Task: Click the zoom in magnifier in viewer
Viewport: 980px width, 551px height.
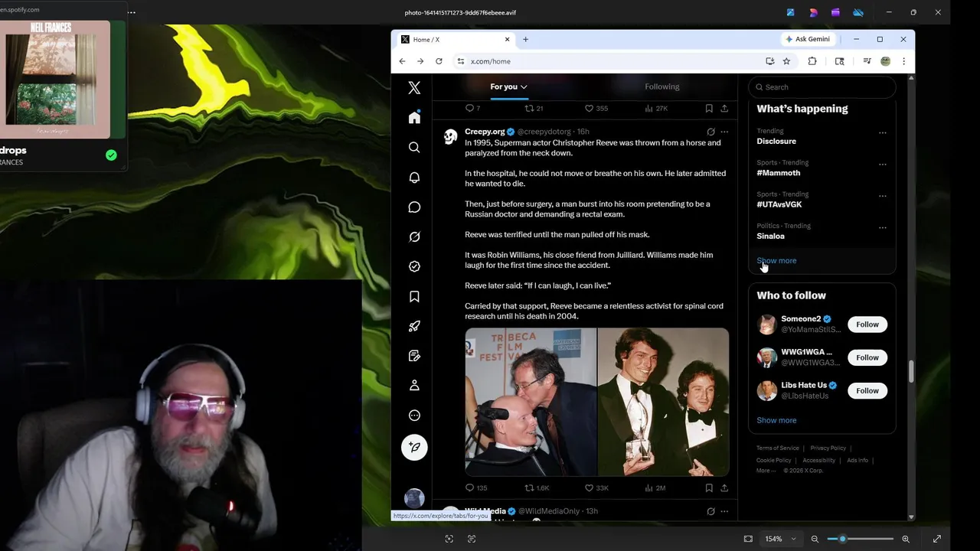Action: pyautogui.click(x=906, y=539)
